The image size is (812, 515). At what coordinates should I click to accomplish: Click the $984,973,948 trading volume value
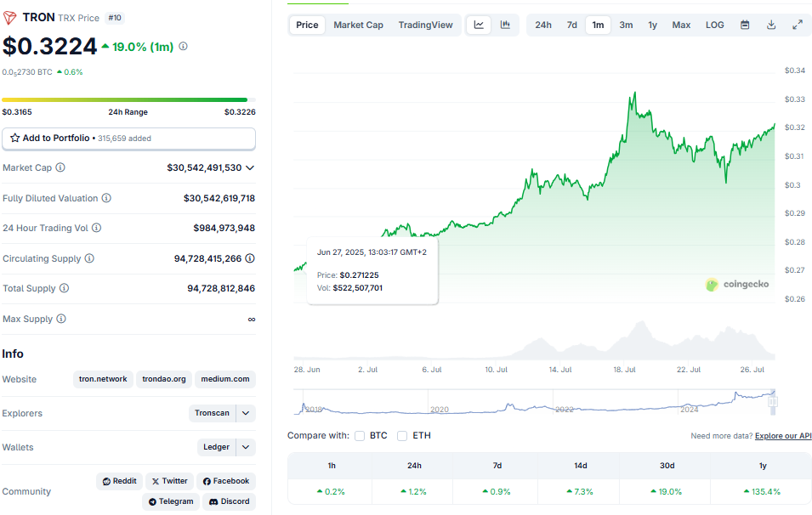(224, 228)
